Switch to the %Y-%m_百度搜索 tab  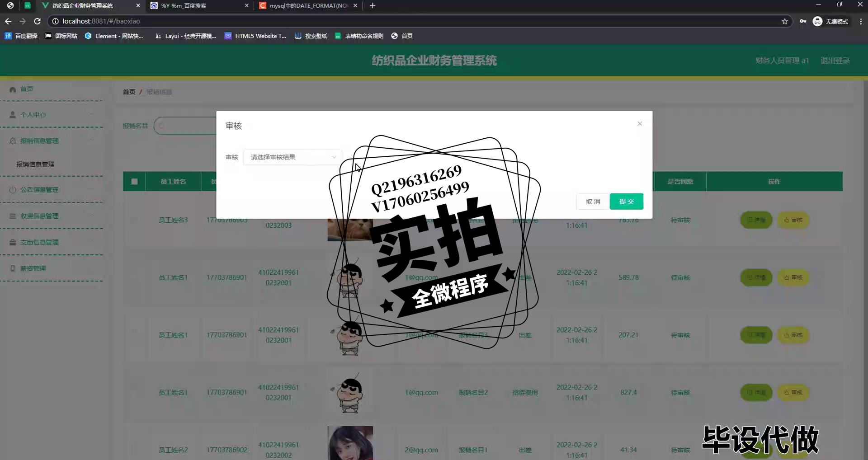(199, 5)
